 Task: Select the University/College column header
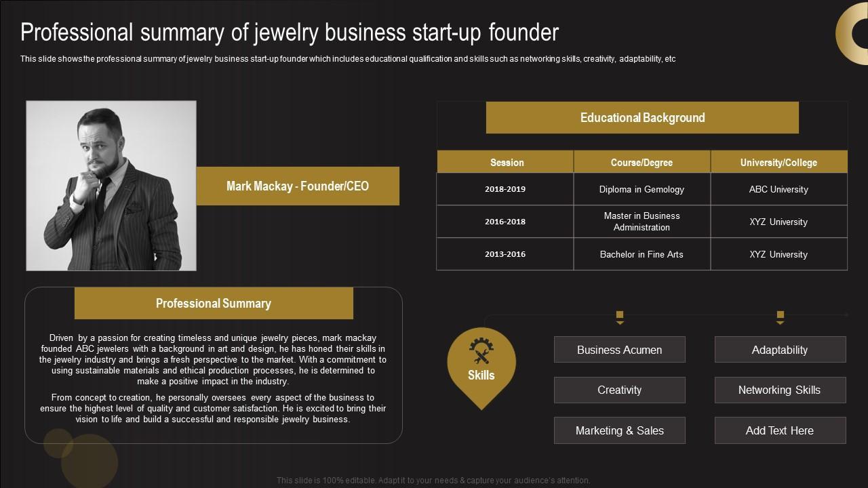coord(778,163)
